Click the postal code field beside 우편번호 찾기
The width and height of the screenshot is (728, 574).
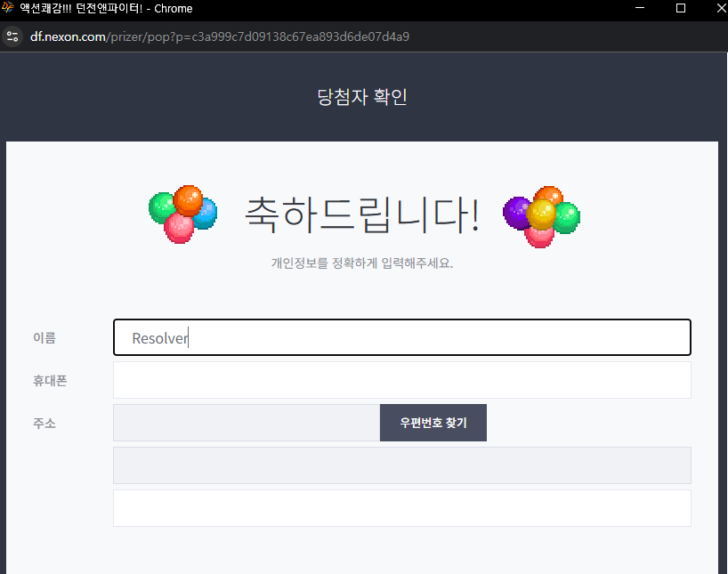pos(246,423)
